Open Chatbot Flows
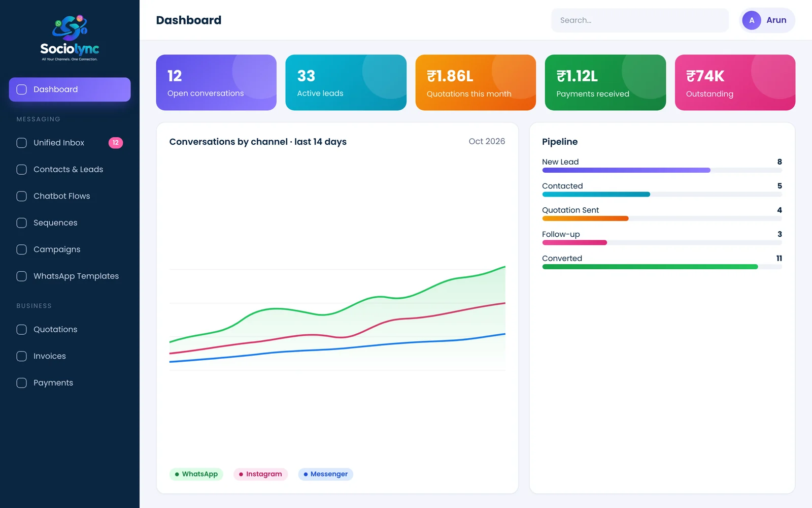The height and width of the screenshot is (508, 812). click(x=70, y=196)
